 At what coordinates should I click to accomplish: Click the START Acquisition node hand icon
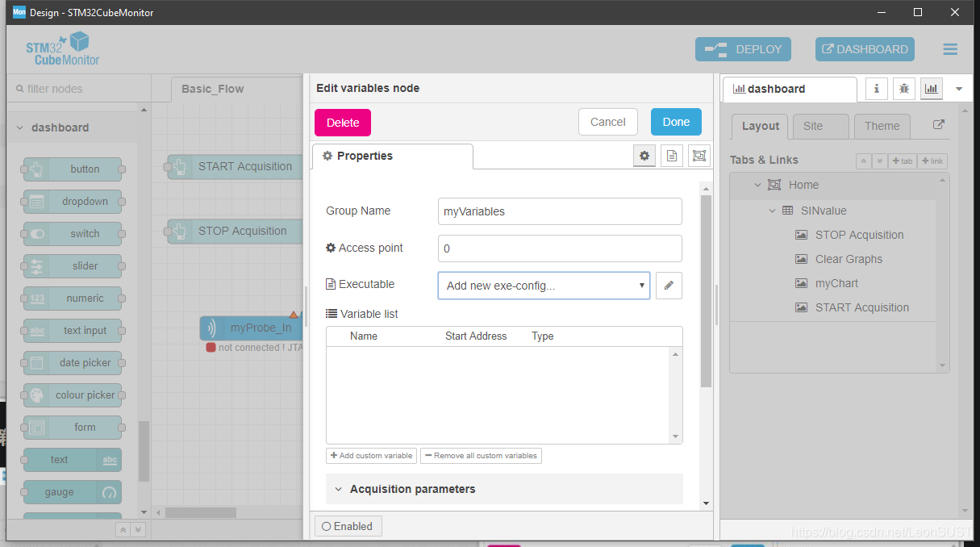click(x=181, y=167)
